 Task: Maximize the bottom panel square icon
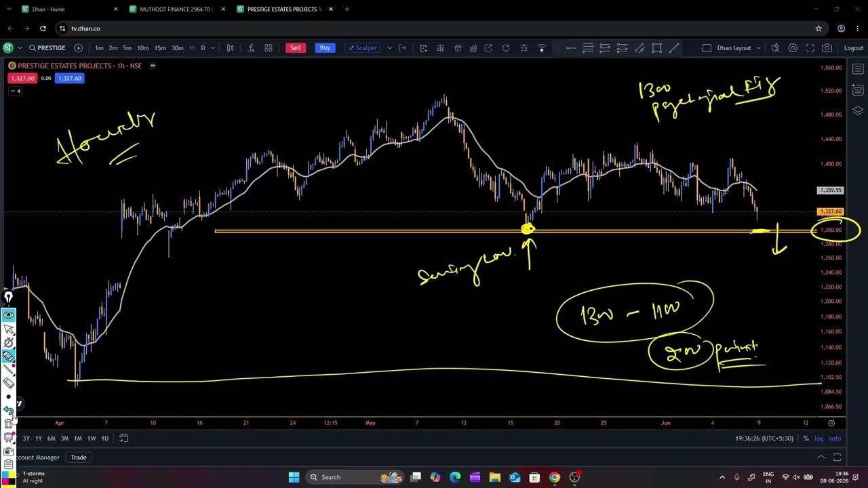837,457
